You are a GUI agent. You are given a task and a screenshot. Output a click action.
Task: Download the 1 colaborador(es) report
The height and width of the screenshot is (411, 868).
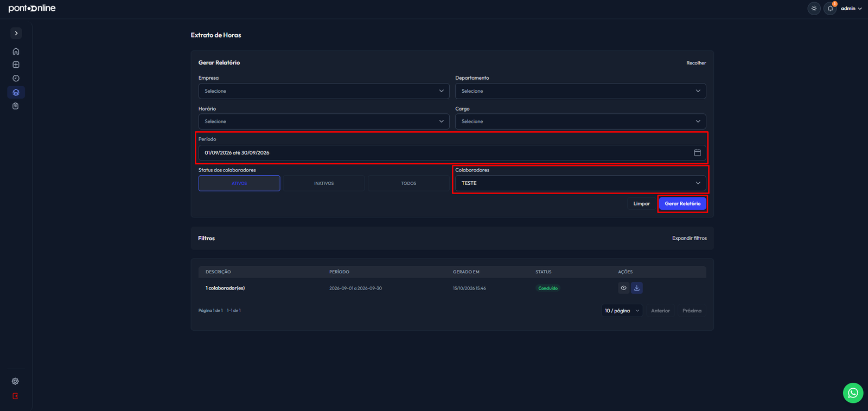pos(637,288)
